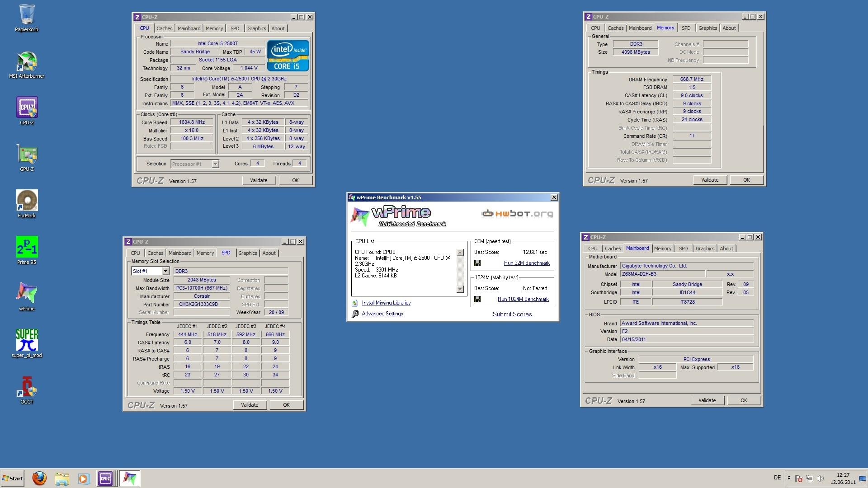Click the hwbot.org logo in wPrime
868x488 pixels.
[x=517, y=213]
